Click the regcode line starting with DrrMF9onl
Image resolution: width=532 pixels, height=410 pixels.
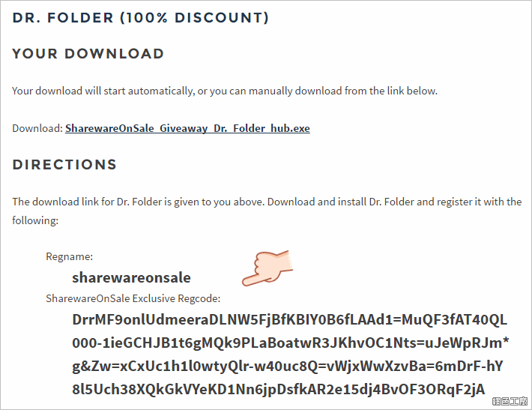(x=289, y=320)
